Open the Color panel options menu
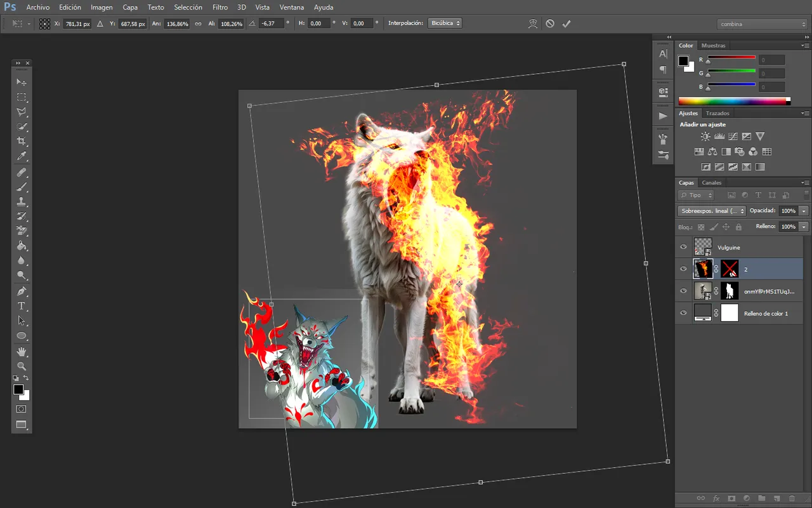Image resolution: width=812 pixels, height=508 pixels. [805, 46]
